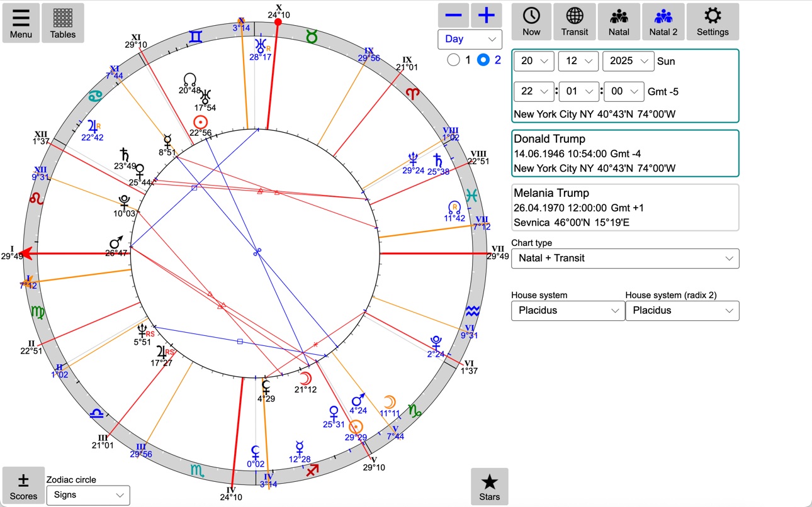Click natal Saturn glyph at 23°49
This screenshot has width=812, height=507.
pyautogui.click(x=125, y=155)
